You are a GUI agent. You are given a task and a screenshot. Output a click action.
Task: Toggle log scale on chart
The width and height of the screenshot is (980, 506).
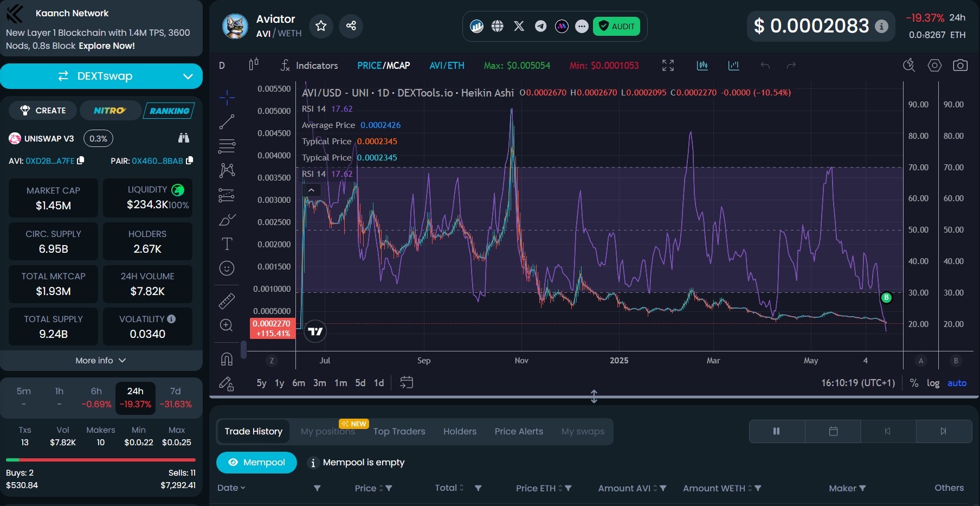click(x=933, y=383)
